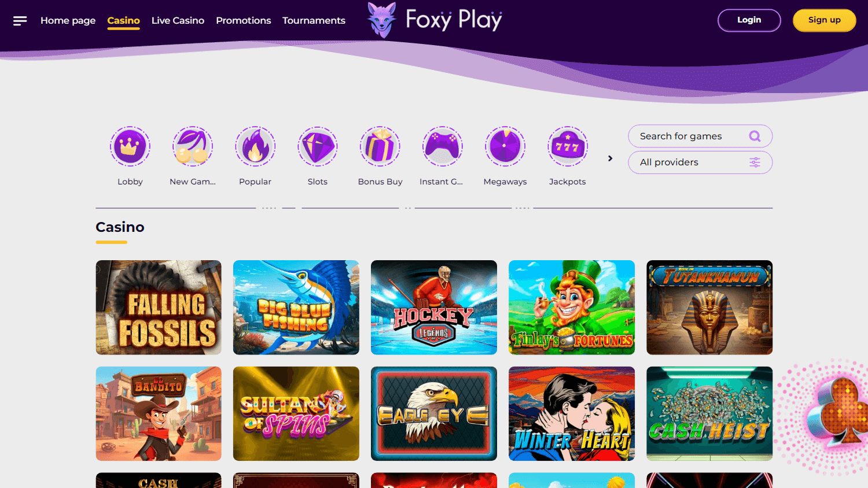Viewport: 868px width, 488px height.
Task: Open the Finlay's Fortunes game thumbnail
Action: [x=572, y=308]
